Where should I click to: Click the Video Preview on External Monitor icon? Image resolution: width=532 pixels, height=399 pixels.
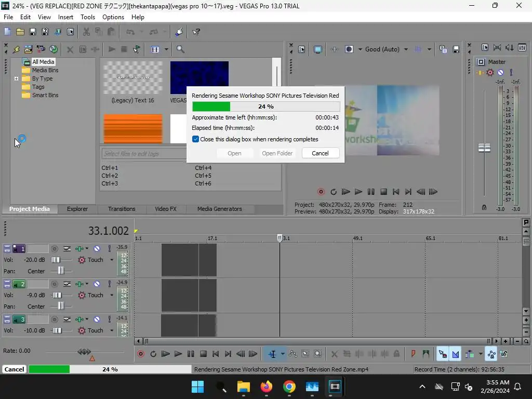coord(317,49)
